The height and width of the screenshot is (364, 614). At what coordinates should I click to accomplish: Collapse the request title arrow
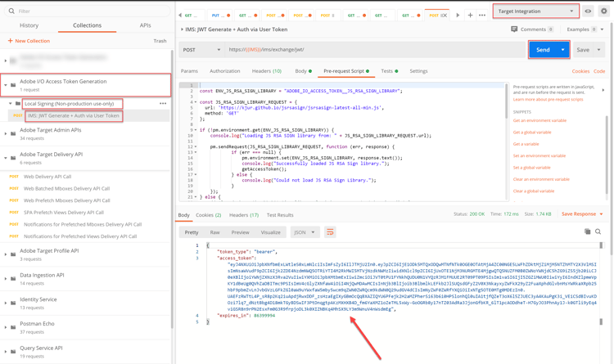[x=182, y=29]
